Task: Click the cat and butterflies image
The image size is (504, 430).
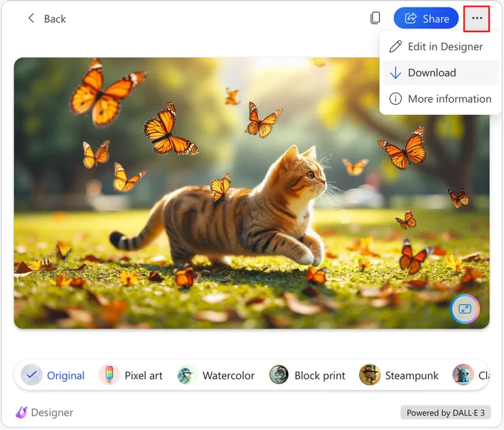Action: (x=252, y=193)
